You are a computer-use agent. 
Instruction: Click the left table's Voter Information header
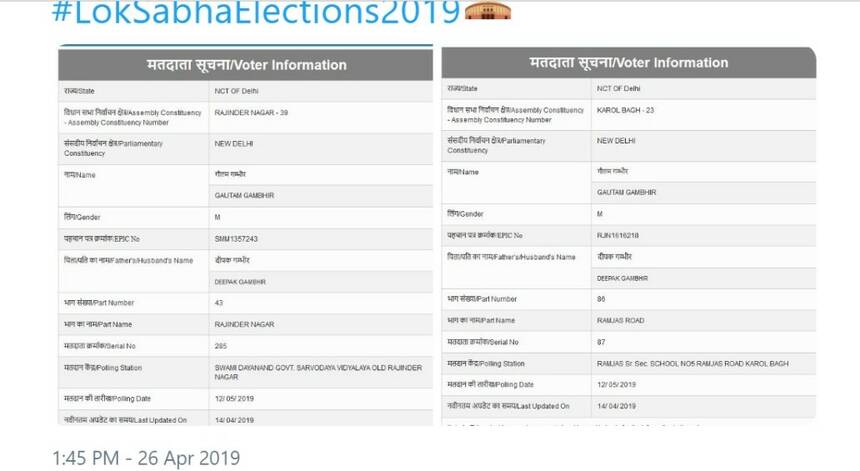(x=246, y=65)
